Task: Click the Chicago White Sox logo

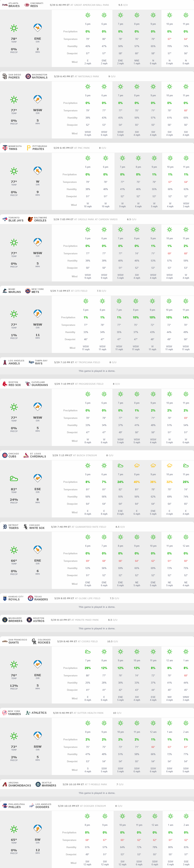Action: click(26, 527)
